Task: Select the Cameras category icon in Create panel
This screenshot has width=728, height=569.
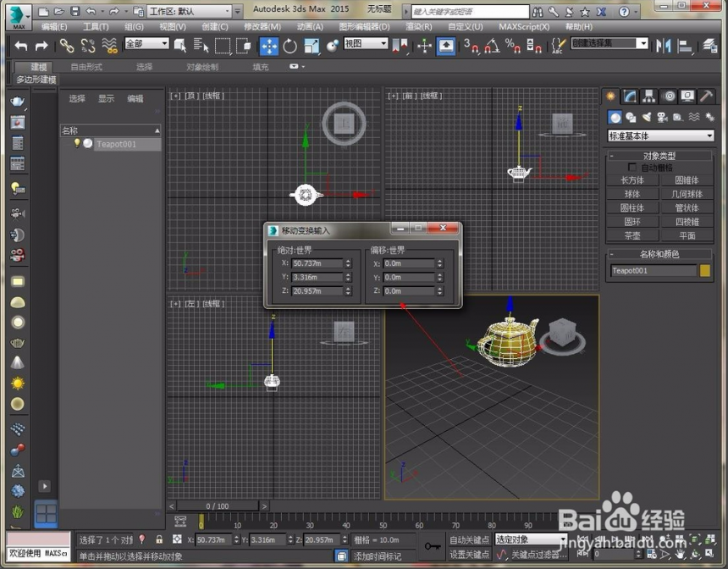Action: [662, 118]
